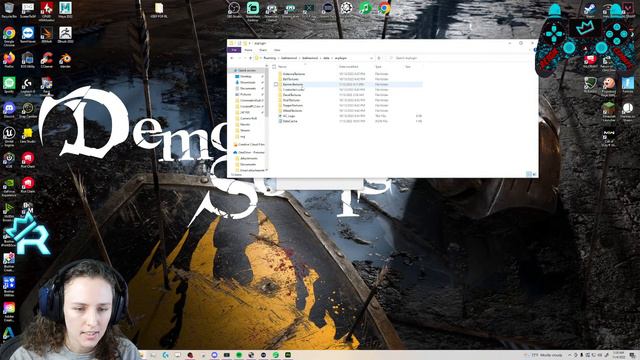
Task: Open the taskbar clock and date
Action: 618,354
